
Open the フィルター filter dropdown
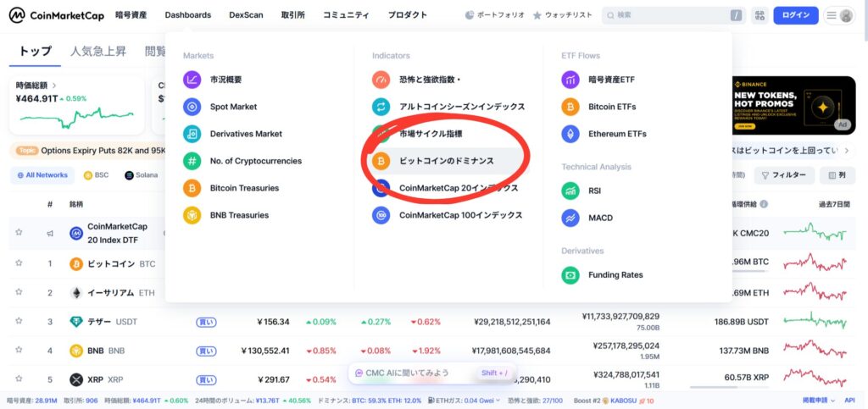[784, 175]
